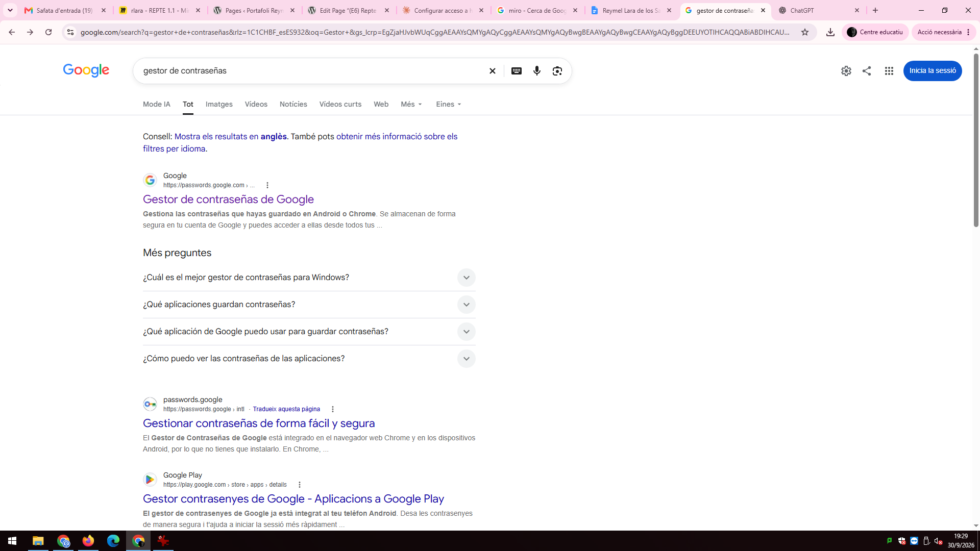Expand '¿Qué aplicaciones guardan contraseñas?' question
This screenshot has height=551, width=980.
click(x=309, y=305)
